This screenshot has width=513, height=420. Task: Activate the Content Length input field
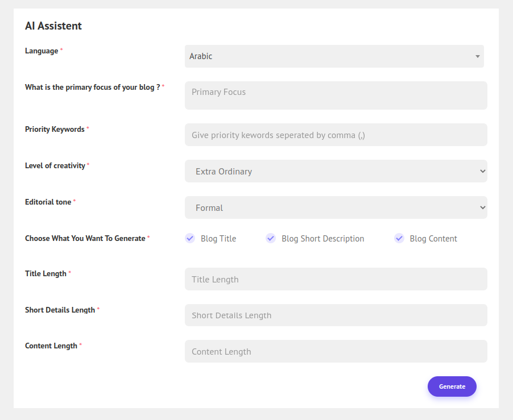(336, 351)
